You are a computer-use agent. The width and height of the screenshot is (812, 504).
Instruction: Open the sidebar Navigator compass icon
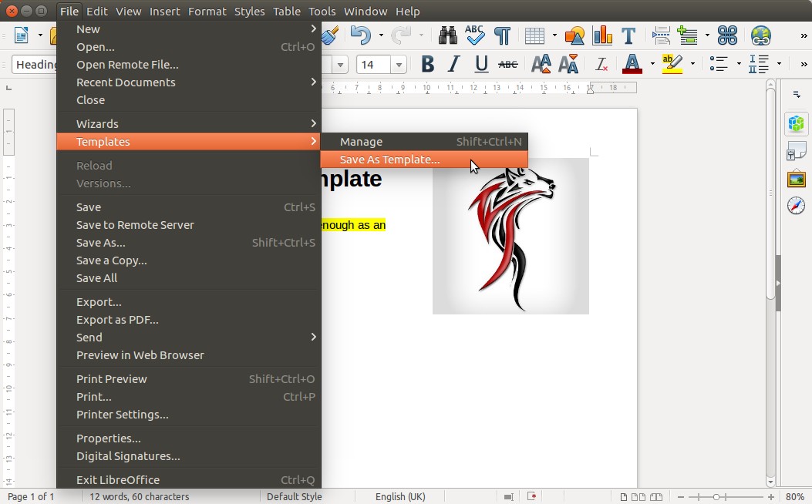tap(796, 206)
